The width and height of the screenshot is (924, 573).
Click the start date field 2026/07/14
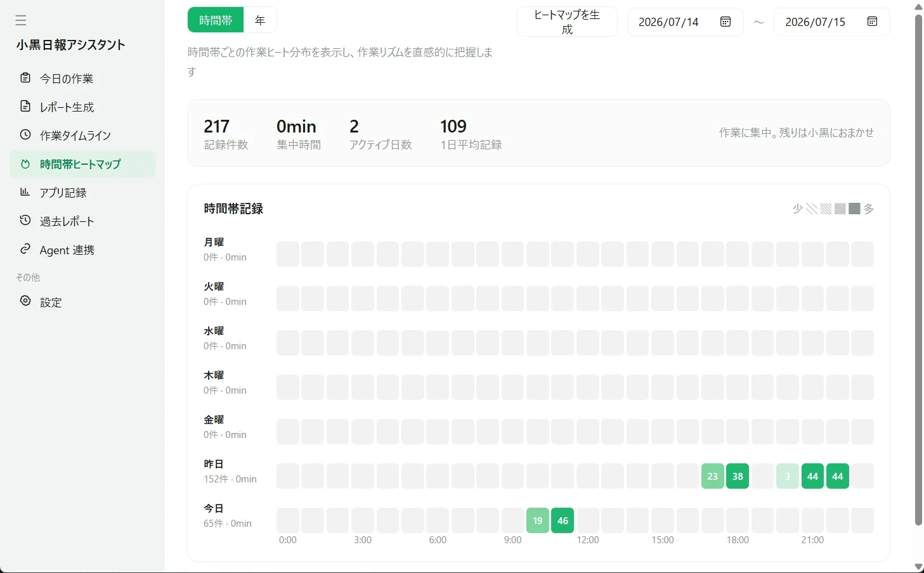685,22
